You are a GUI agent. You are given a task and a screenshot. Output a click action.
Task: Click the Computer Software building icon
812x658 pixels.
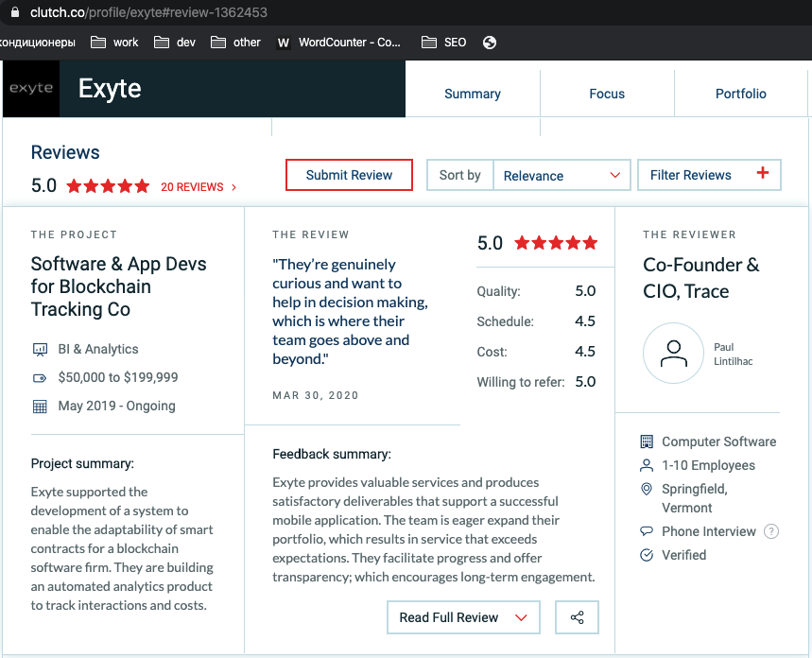[x=647, y=442]
